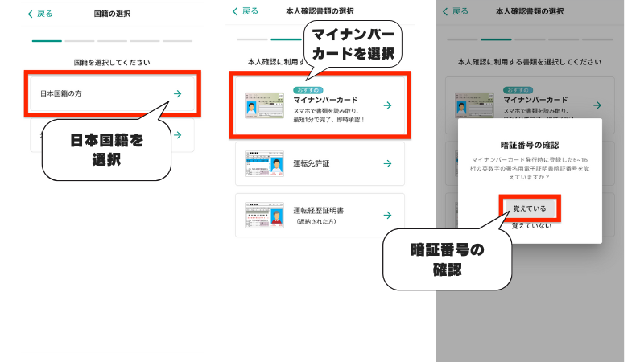
Task: Tap the arrow beside highlighted マイナンバーカード option
Action: pyautogui.click(x=387, y=105)
